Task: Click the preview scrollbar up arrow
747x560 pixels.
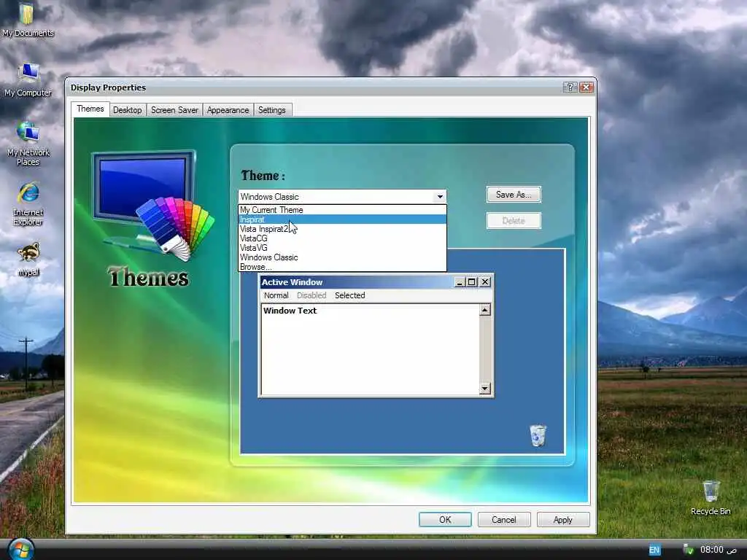Action: [484, 310]
